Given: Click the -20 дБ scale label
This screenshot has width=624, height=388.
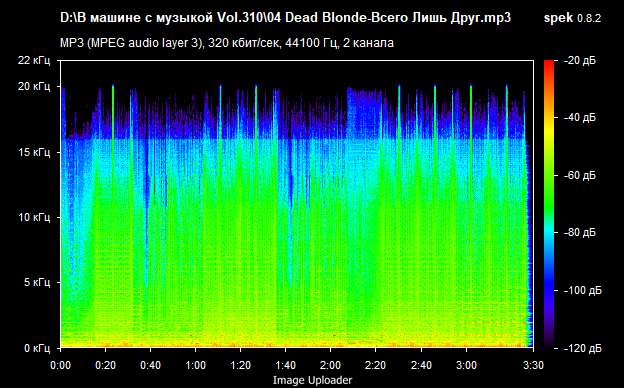Looking at the screenshot, I should coord(580,60).
